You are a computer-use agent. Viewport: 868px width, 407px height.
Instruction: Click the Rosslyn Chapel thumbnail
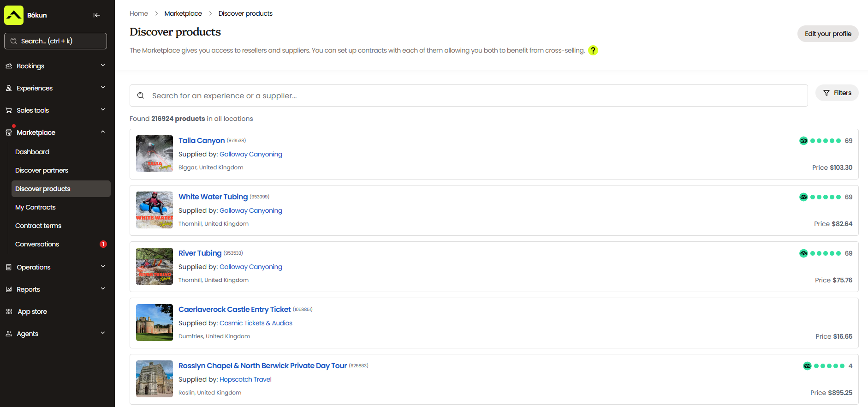click(155, 379)
